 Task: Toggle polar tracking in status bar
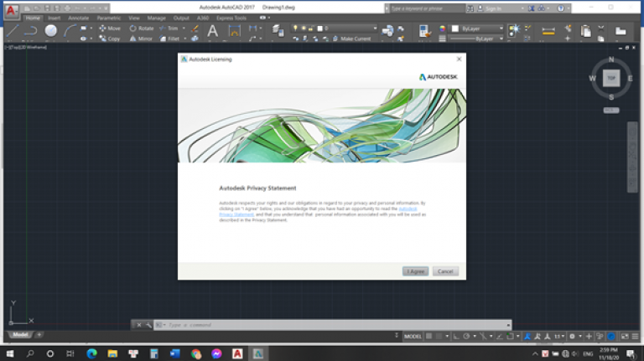point(466,337)
